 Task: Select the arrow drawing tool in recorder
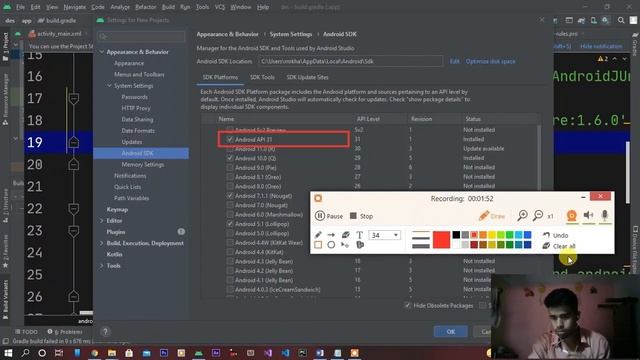tap(331, 235)
